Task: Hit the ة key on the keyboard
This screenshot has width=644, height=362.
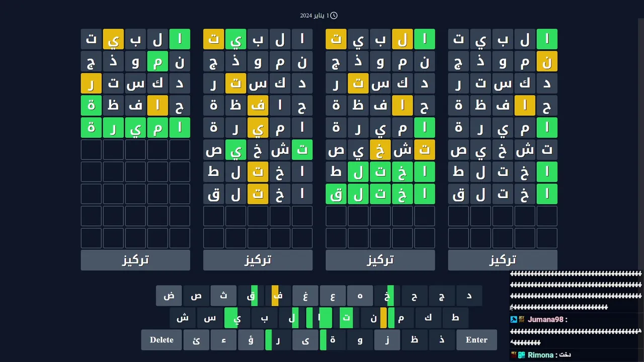Action: [333, 340]
